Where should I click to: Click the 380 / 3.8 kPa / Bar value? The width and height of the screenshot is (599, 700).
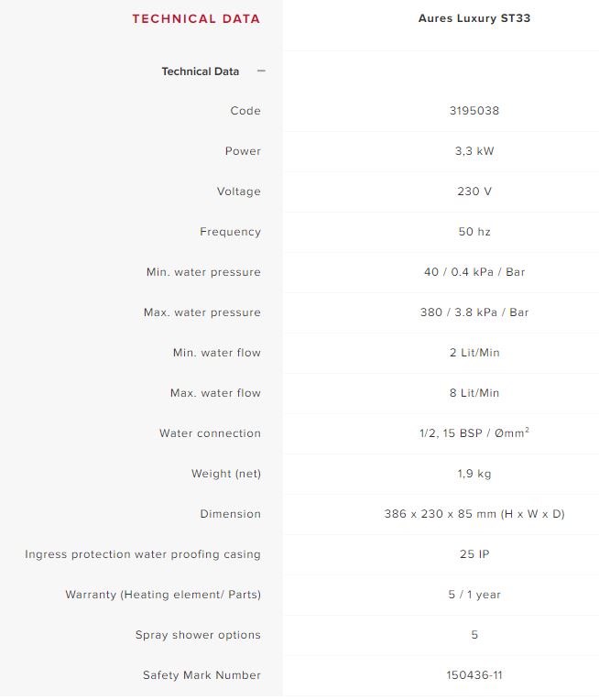click(474, 312)
